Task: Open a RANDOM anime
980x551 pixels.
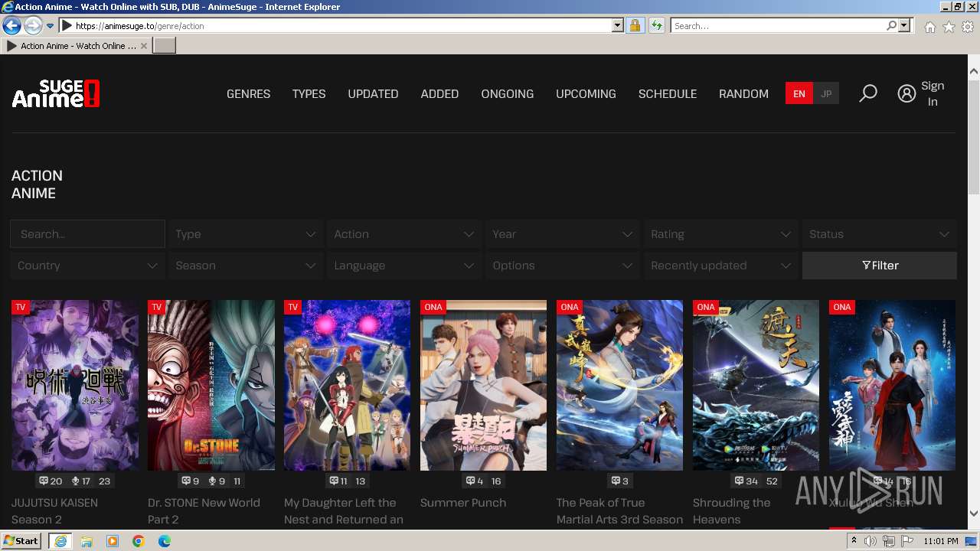Action: point(743,94)
